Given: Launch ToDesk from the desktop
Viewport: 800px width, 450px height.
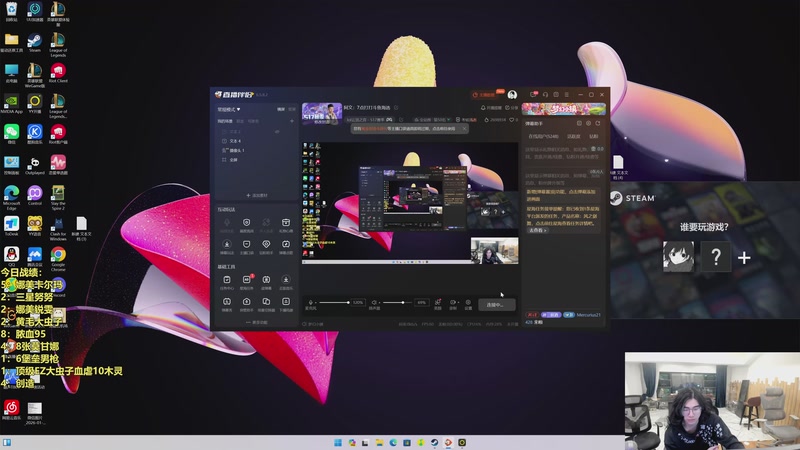Looking at the screenshot, I should pyautogui.click(x=11, y=226).
